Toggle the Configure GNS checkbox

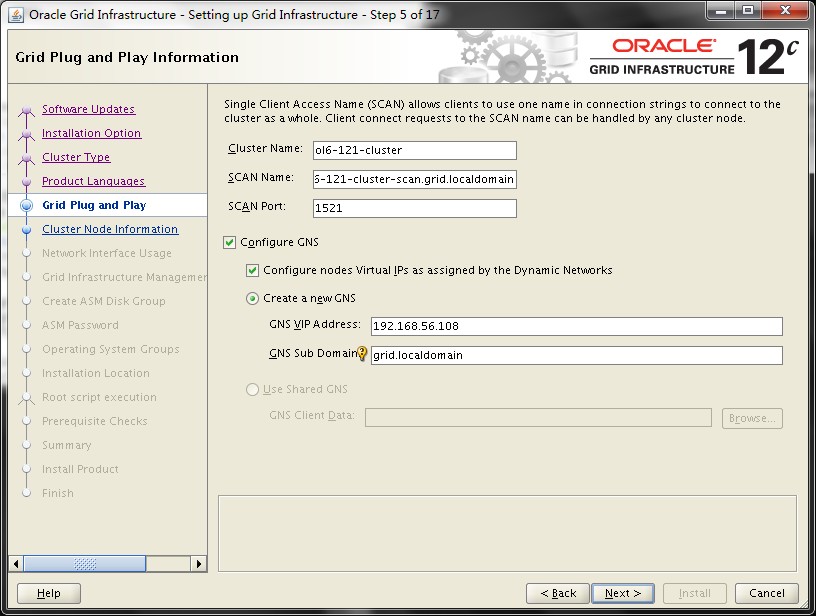click(x=229, y=242)
